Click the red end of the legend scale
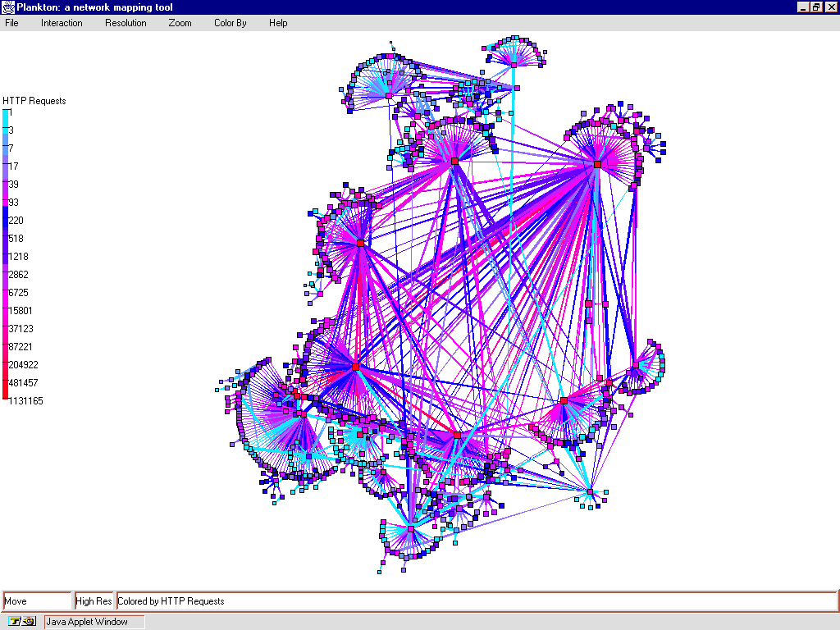The image size is (840, 630). (x=5, y=400)
